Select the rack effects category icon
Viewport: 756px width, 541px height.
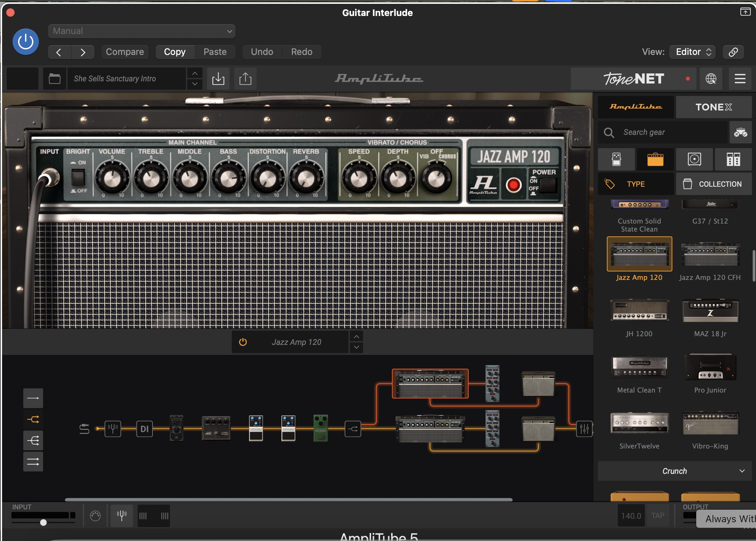pyautogui.click(x=733, y=159)
